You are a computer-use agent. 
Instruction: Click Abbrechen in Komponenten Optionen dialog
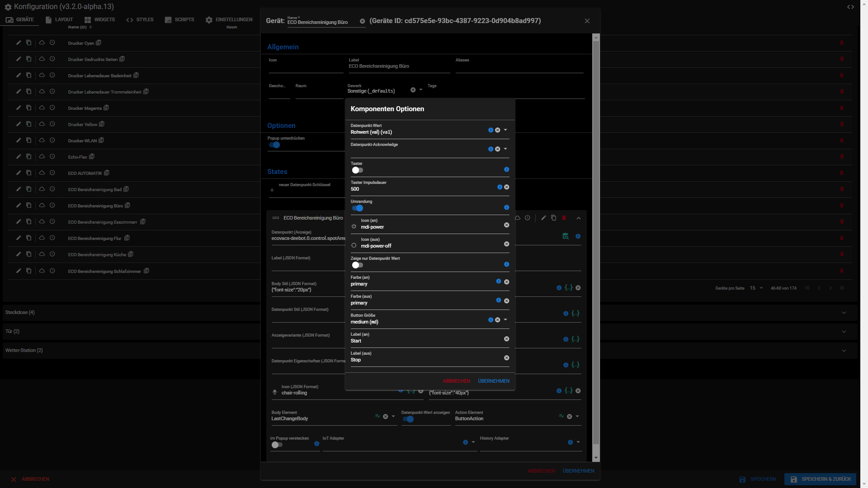coord(456,381)
